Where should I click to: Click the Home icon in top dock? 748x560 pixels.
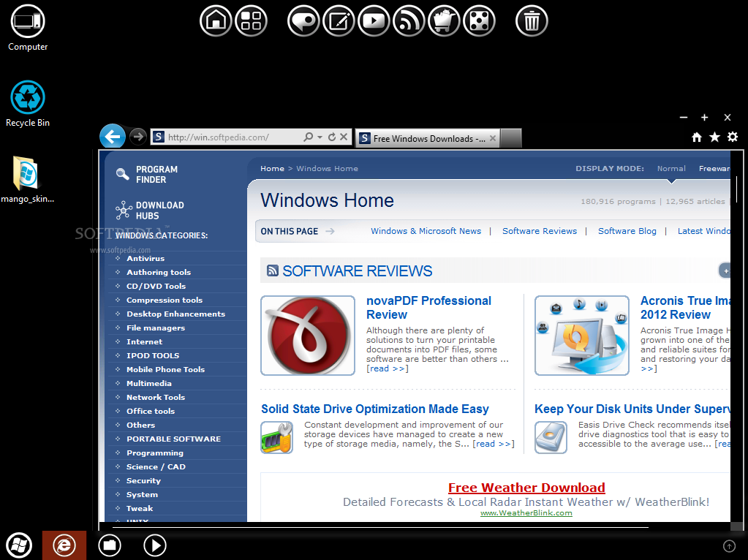pos(216,20)
